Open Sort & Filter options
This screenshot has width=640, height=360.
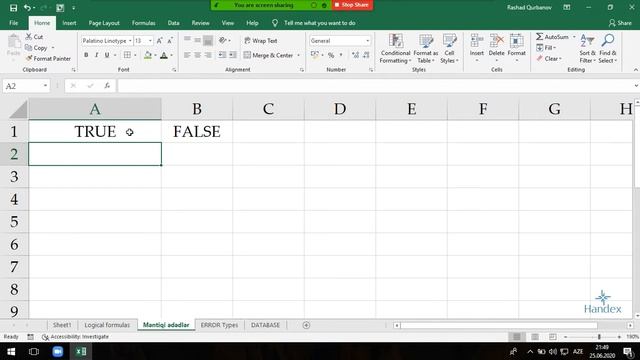[x=587, y=49]
